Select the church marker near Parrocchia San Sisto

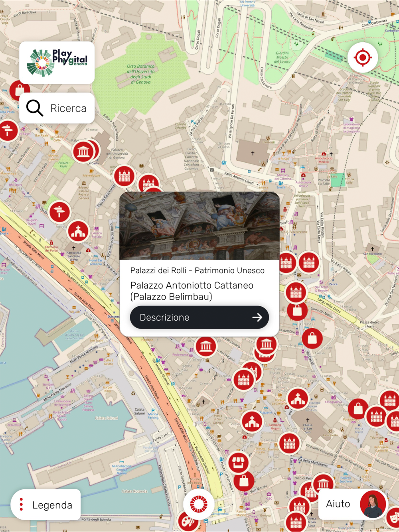click(x=78, y=231)
